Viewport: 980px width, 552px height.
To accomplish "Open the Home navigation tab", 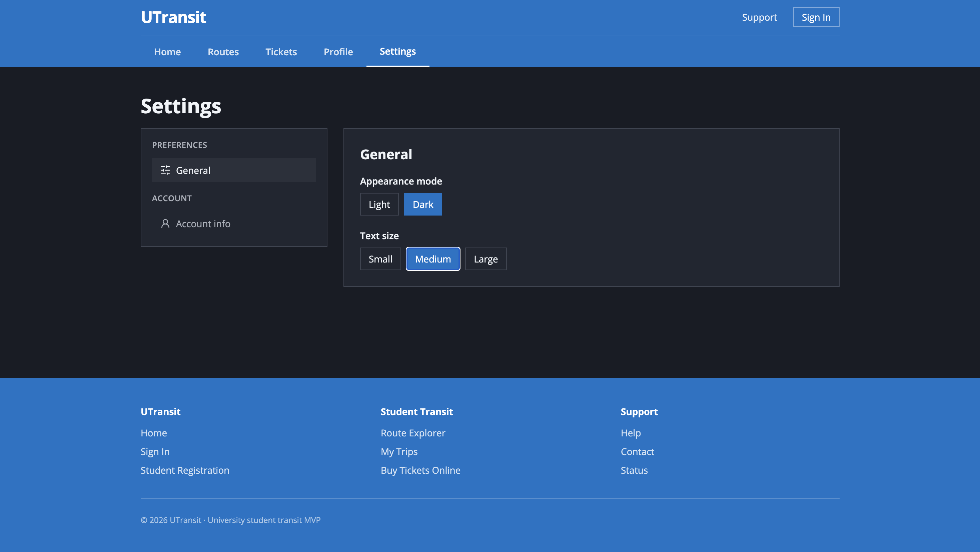I will [167, 52].
